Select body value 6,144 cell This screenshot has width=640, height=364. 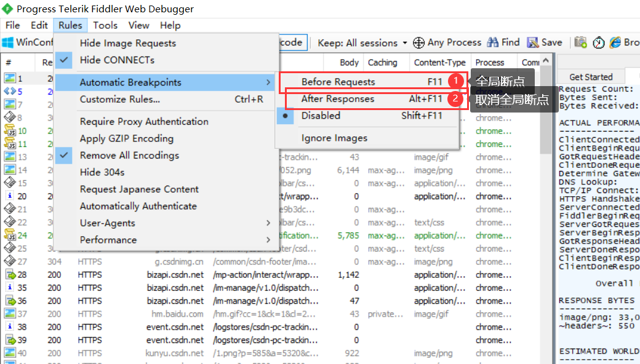[x=348, y=170]
